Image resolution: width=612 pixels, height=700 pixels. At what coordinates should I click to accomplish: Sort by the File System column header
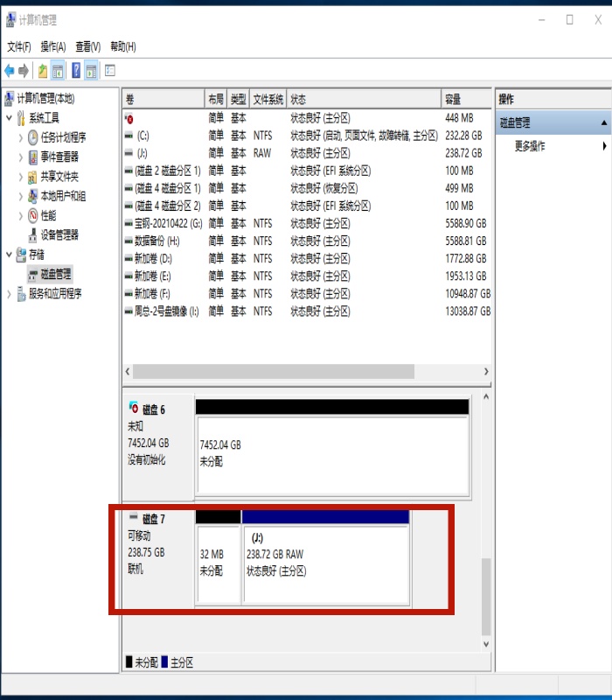click(268, 99)
